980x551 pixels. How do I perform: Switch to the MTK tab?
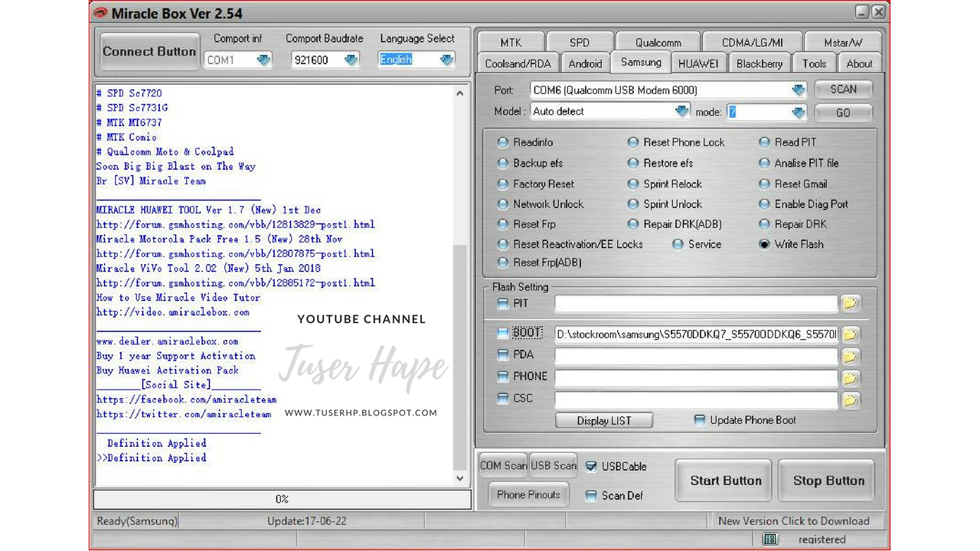[511, 43]
